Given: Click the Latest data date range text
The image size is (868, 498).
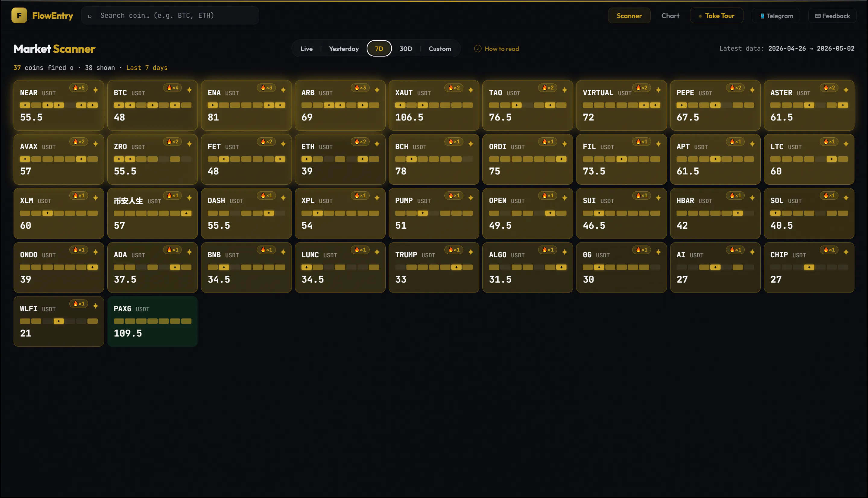Looking at the screenshot, I should (x=787, y=49).
